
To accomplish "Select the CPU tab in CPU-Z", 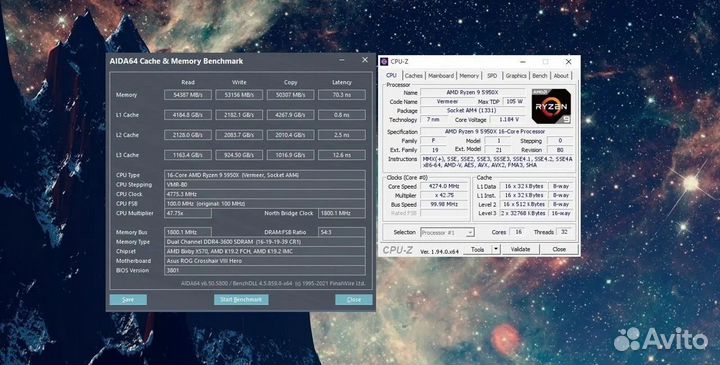I will pyautogui.click(x=391, y=75).
